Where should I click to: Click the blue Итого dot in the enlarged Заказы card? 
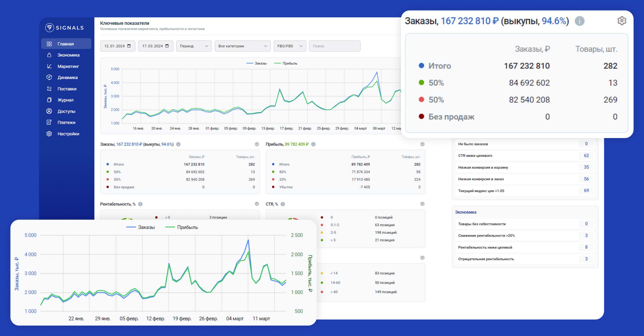point(422,66)
